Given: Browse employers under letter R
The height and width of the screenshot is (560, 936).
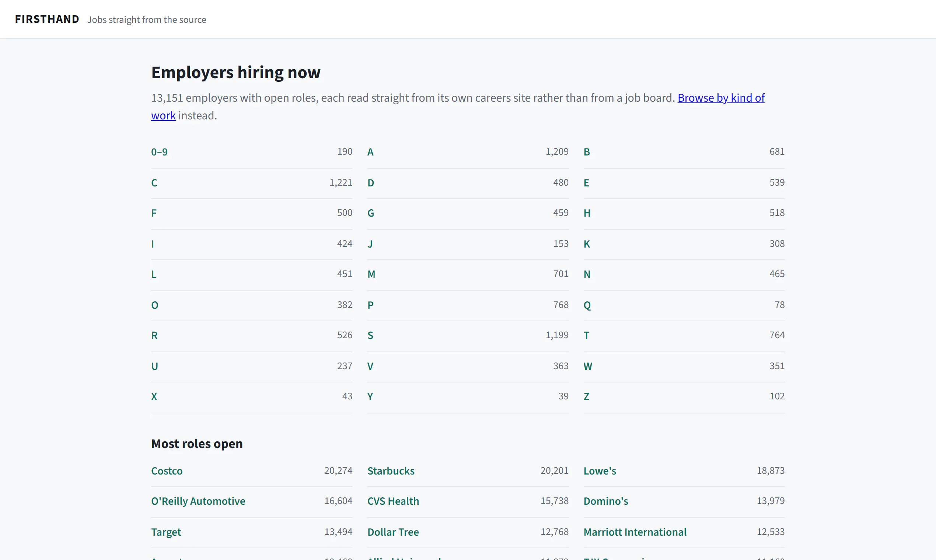Looking at the screenshot, I should click(154, 336).
